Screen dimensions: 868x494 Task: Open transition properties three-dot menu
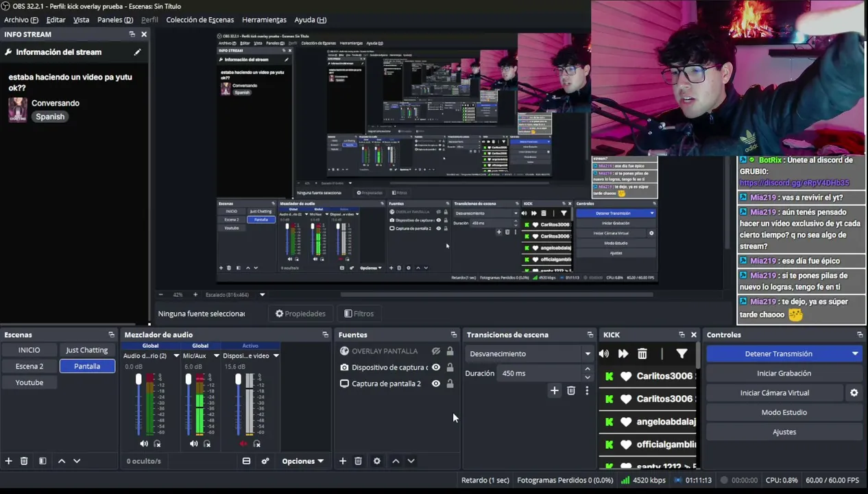tap(587, 391)
